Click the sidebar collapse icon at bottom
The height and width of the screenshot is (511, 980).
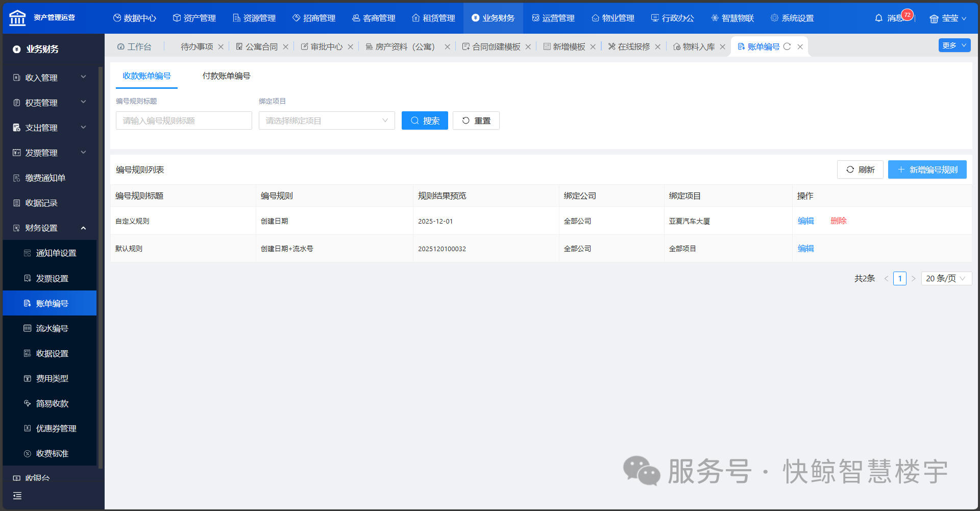17,496
